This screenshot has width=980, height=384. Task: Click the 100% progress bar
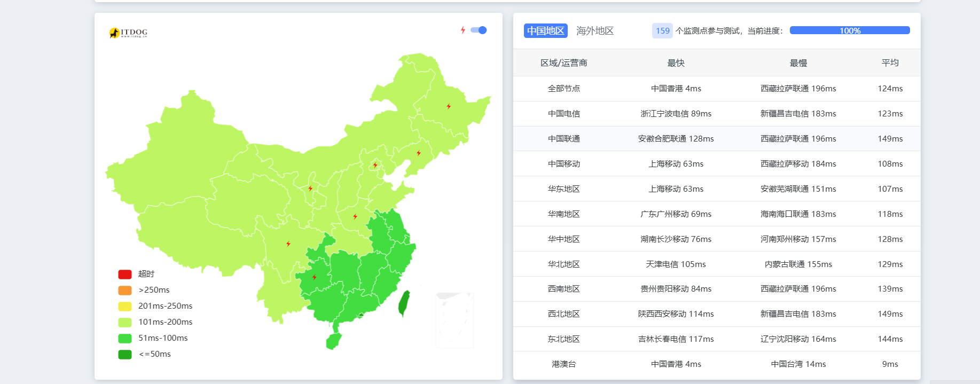pyautogui.click(x=849, y=30)
